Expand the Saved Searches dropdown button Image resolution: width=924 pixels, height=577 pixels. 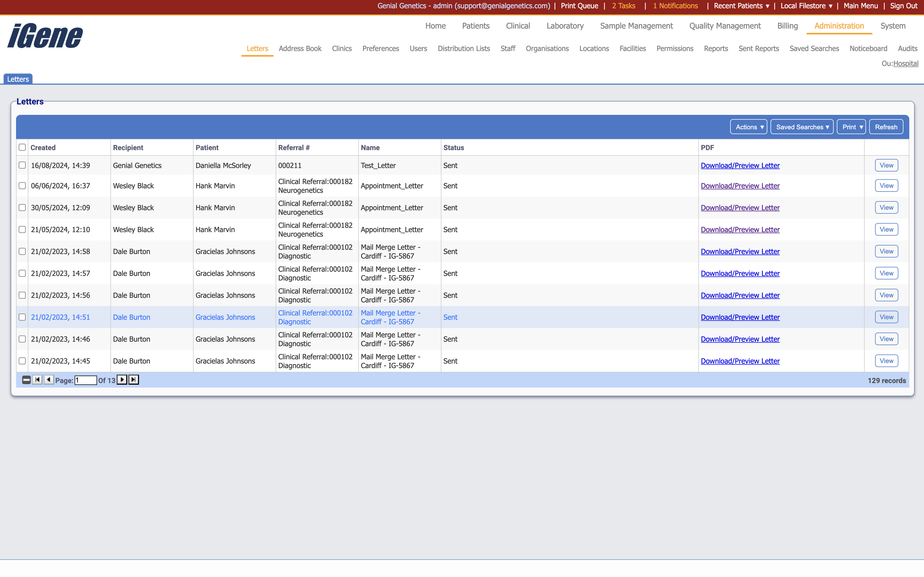click(802, 127)
